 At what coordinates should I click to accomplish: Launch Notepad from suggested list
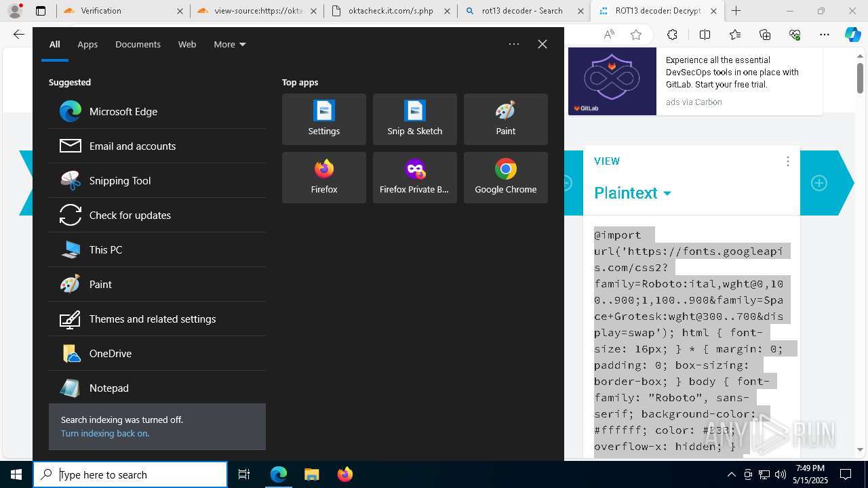[157, 388]
